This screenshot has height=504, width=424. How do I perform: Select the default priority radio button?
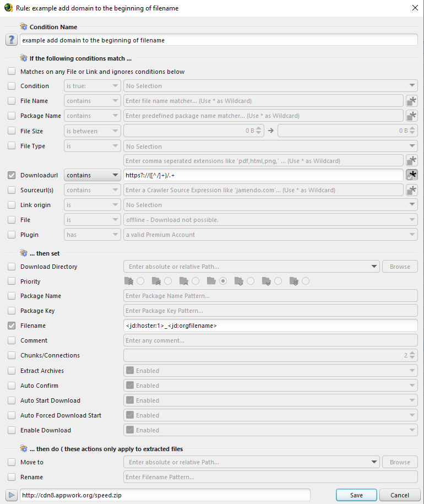click(223, 281)
